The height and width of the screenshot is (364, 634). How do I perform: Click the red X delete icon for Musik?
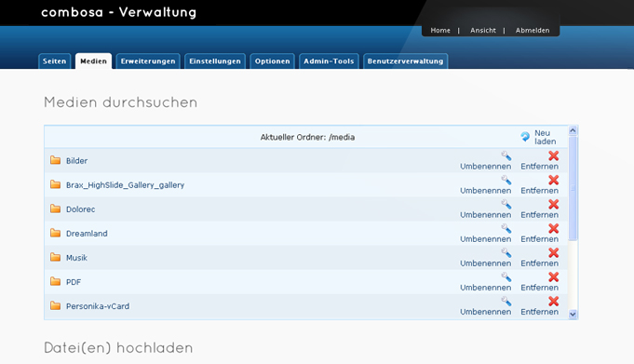[x=554, y=253]
